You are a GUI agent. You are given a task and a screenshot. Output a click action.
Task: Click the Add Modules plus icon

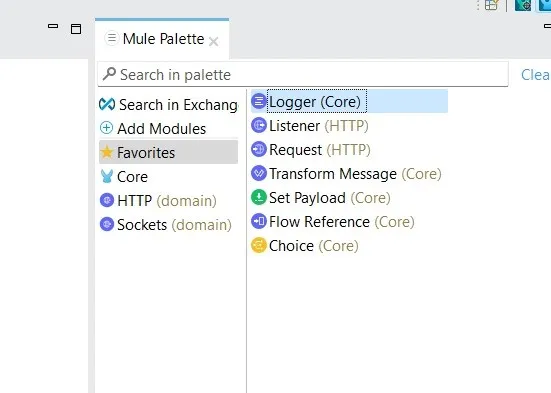click(106, 128)
